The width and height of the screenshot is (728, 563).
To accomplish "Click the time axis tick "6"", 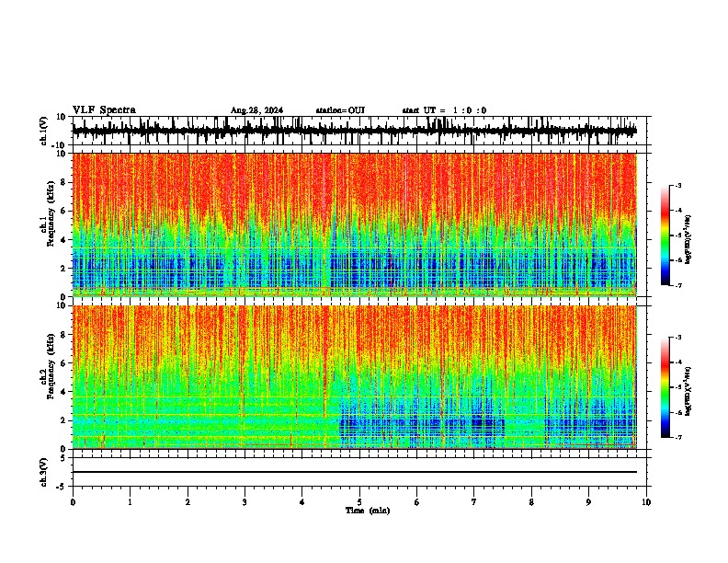I will click(x=417, y=502).
